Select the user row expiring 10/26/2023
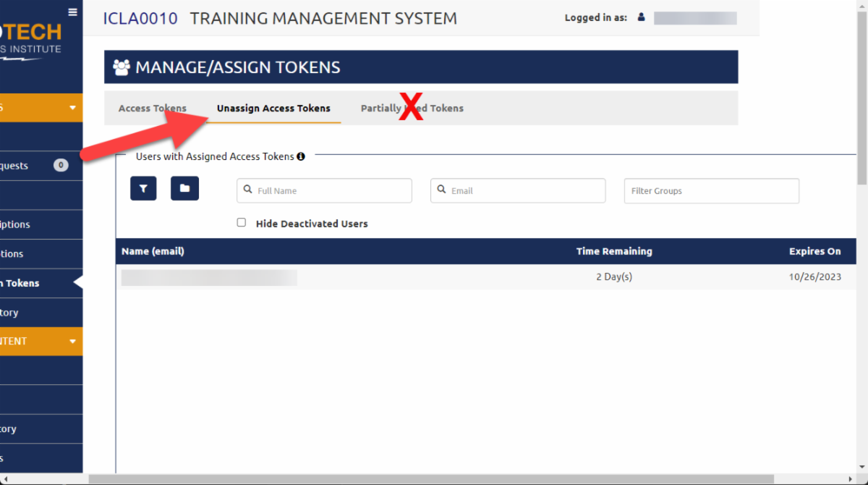This screenshot has width=868, height=485. tap(434, 277)
